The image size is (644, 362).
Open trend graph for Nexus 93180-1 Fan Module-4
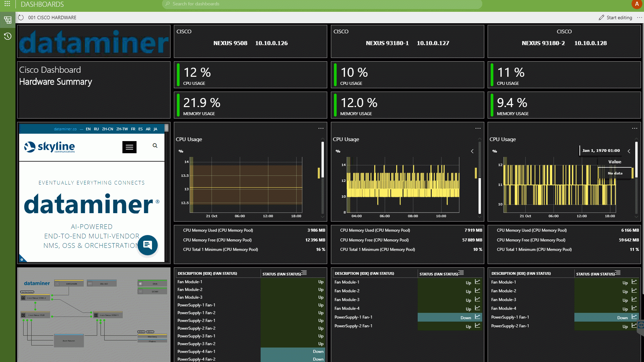click(x=478, y=308)
